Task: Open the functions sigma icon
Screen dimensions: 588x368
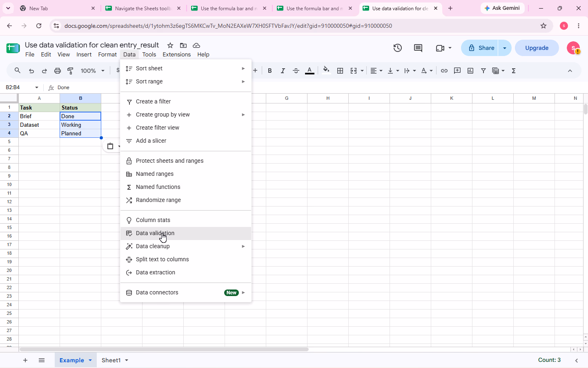Action: coord(514,71)
